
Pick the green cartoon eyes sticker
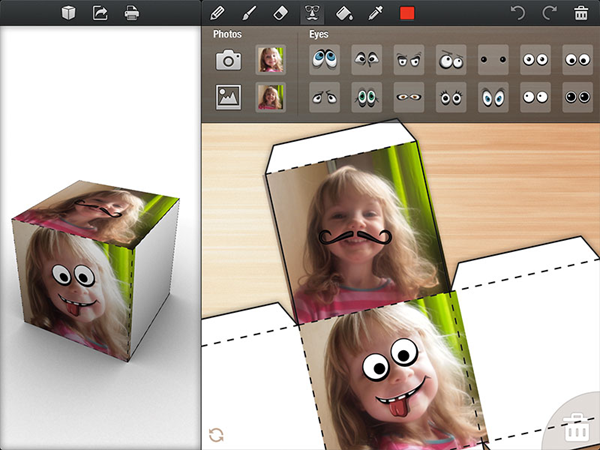pos(367,97)
